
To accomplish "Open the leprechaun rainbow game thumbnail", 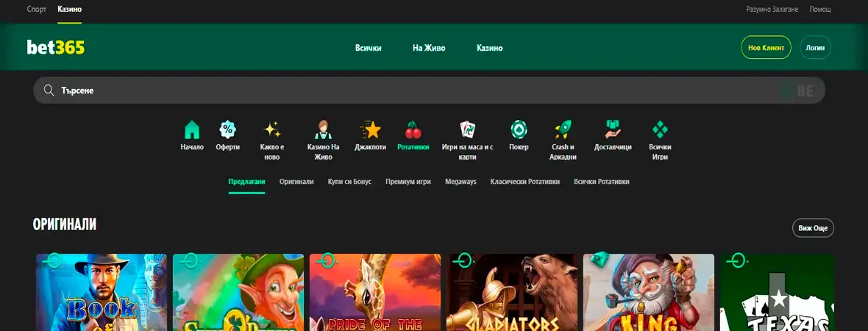I will pyautogui.click(x=238, y=292).
